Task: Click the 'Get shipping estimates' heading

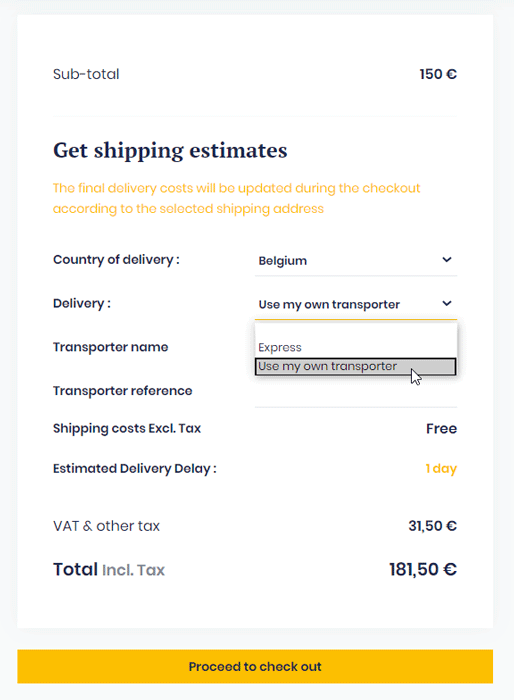Action: pos(170,150)
